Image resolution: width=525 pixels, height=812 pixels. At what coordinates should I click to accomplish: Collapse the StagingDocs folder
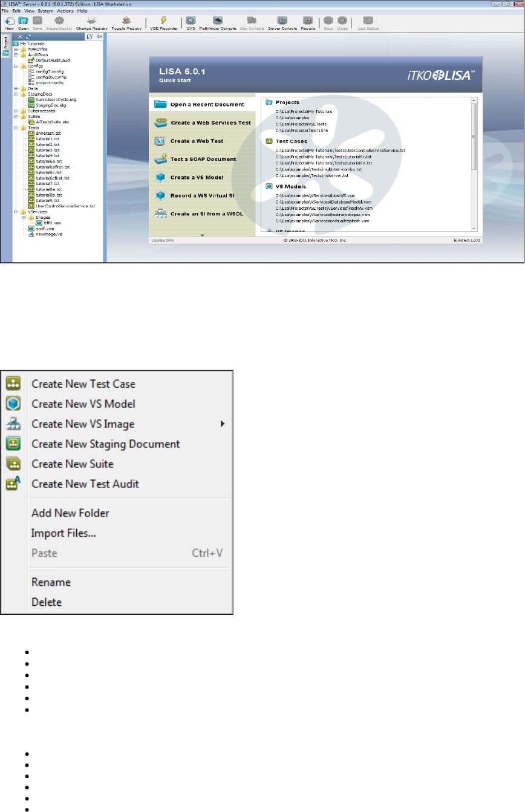coord(15,94)
